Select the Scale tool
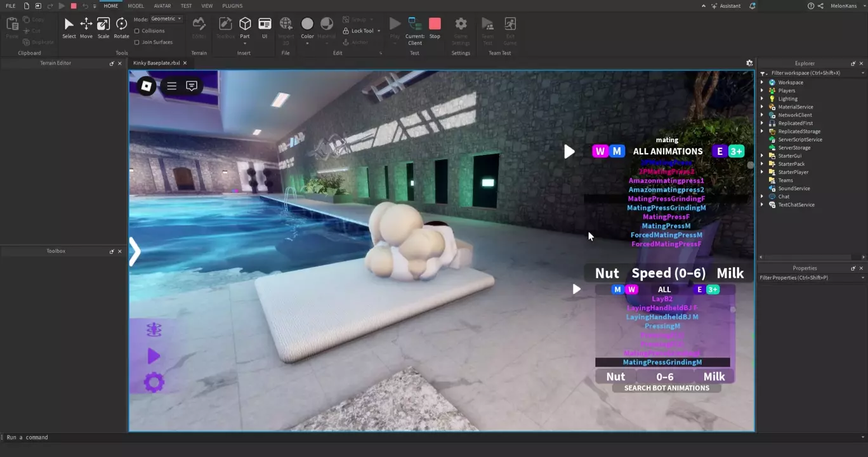 (103, 27)
